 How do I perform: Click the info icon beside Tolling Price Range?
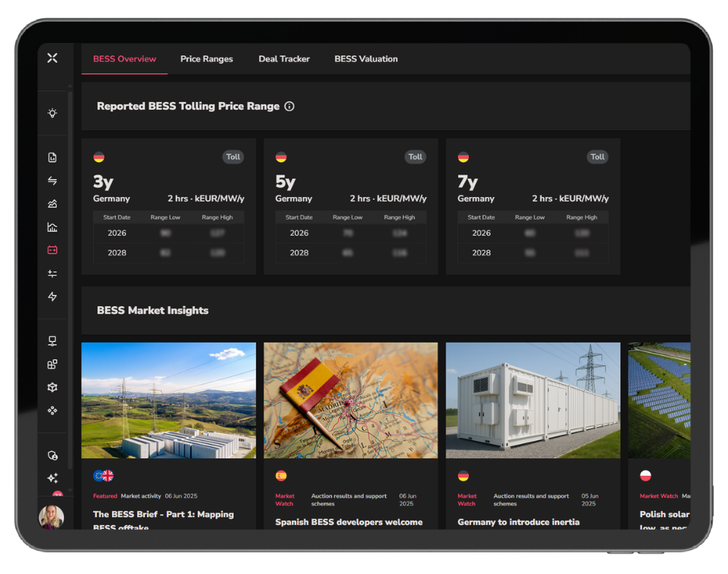pyautogui.click(x=289, y=106)
